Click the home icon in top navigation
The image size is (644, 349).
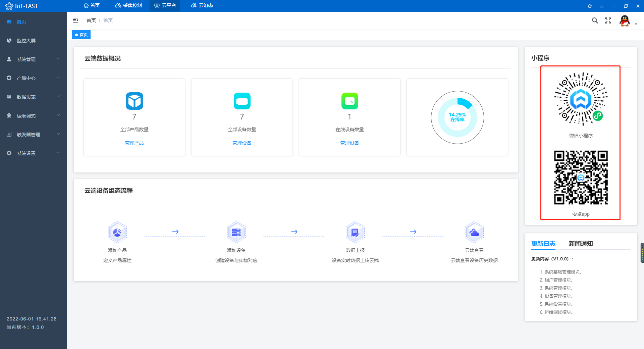coord(86,5)
